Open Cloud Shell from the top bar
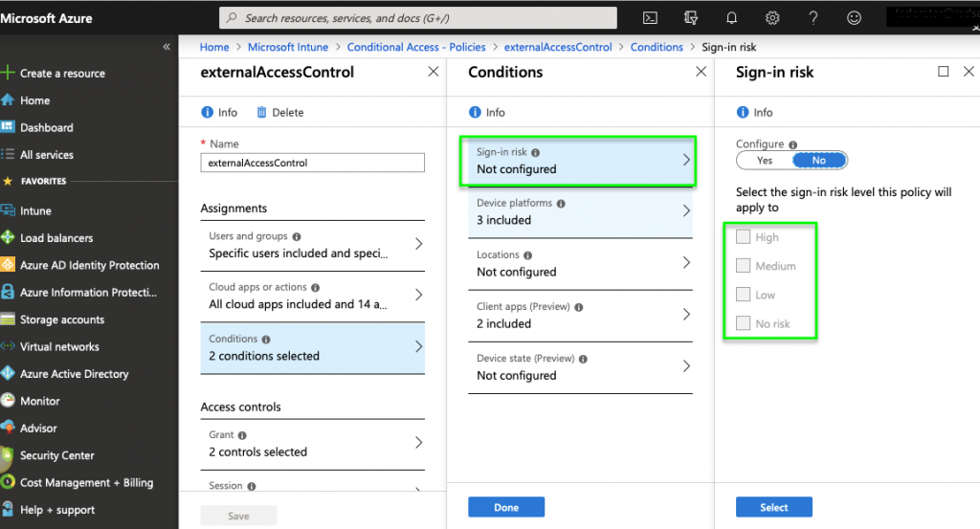 (650, 17)
